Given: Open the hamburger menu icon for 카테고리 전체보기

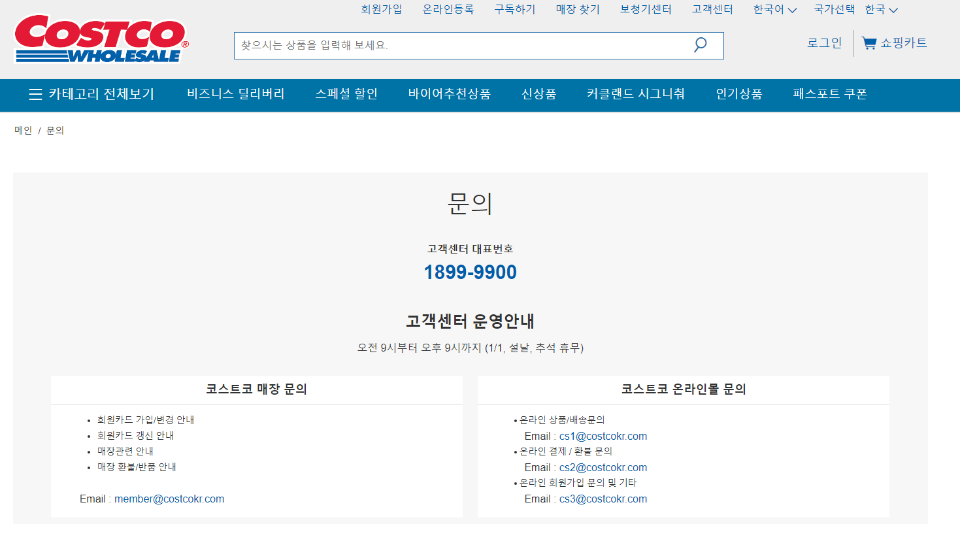Looking at the screenshot, I should click(x=35, y=94).
